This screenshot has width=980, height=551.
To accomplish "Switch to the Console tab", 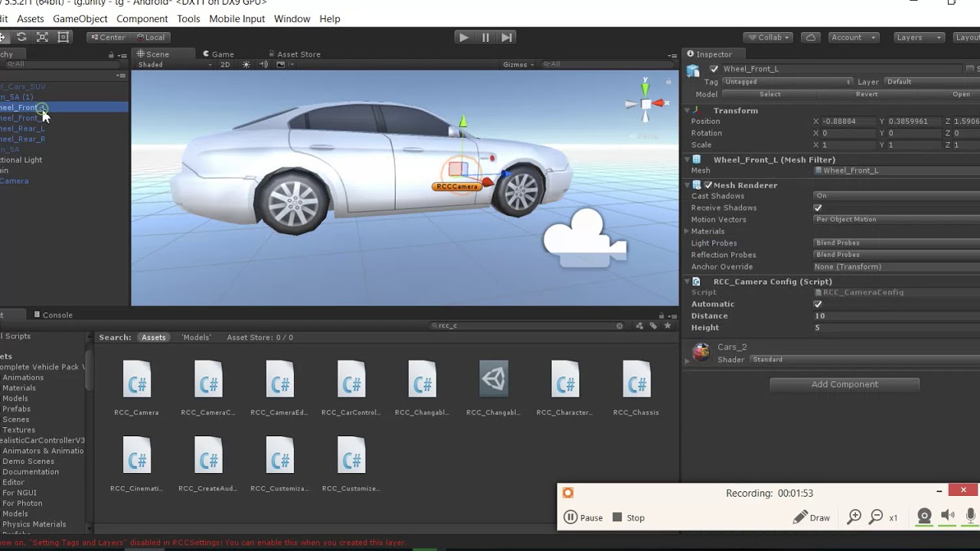I will tap(53, 315).
